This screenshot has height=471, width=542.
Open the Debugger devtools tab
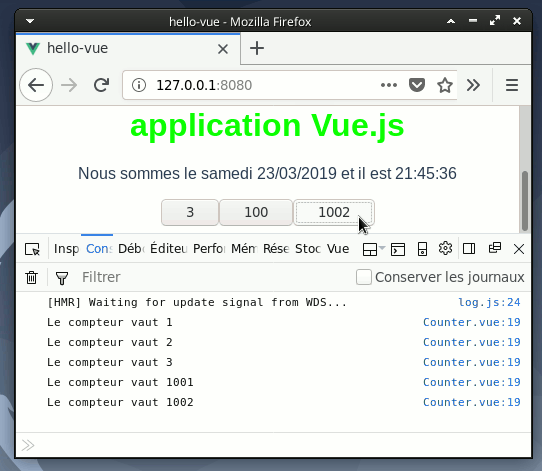tap(131, 249)
